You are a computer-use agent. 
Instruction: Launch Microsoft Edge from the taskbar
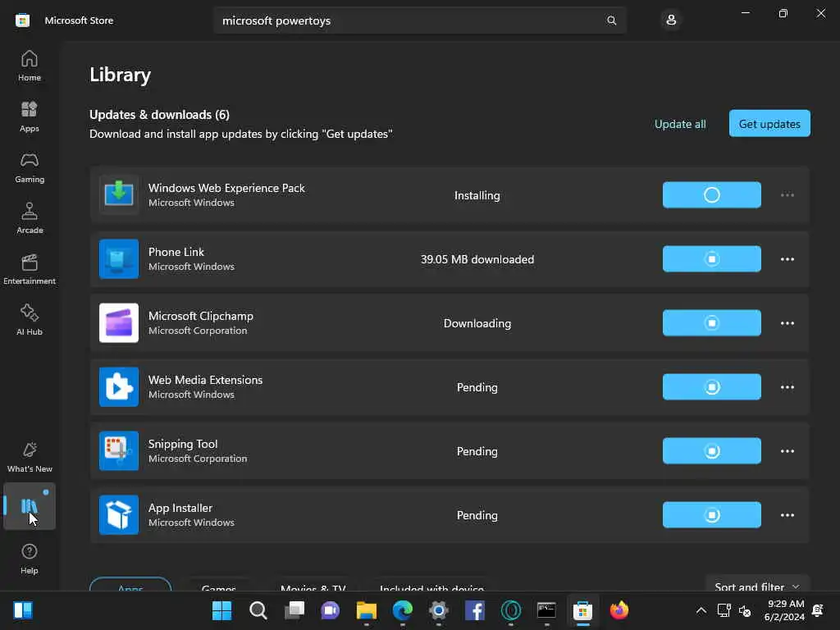click(x=402, y=610)
